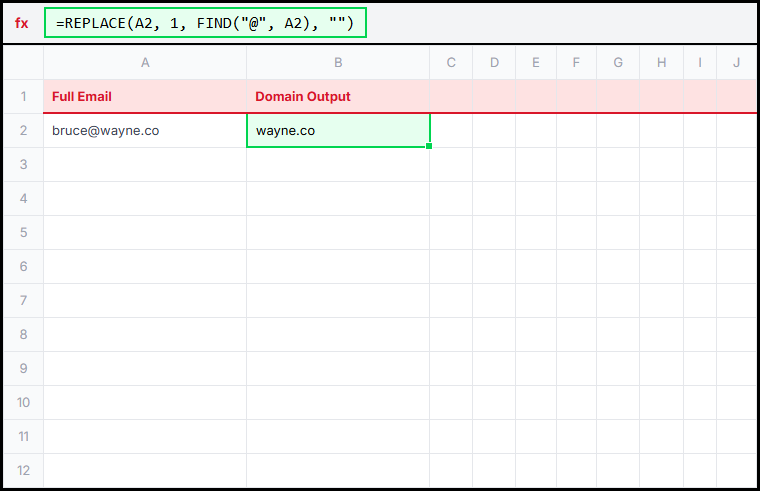This screenshot has width=760, height=491.
Task: Select row 2 header
Action: tap(23, 130)
